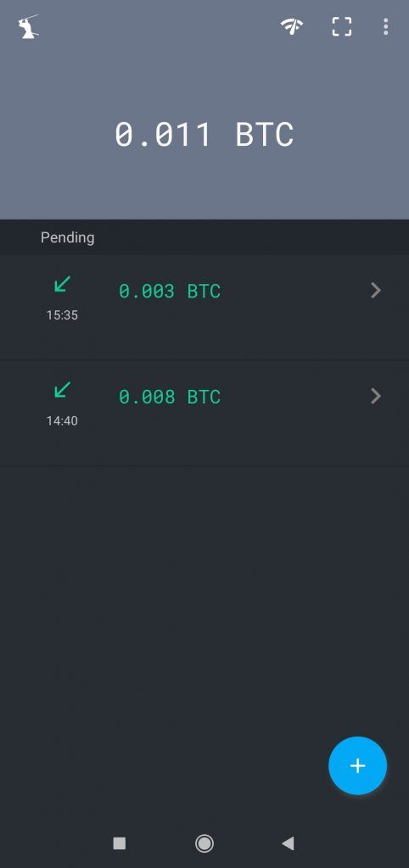Tap the incoming arrow above 15:35
The height and width of the screenshot is (868, 409).
62,285
